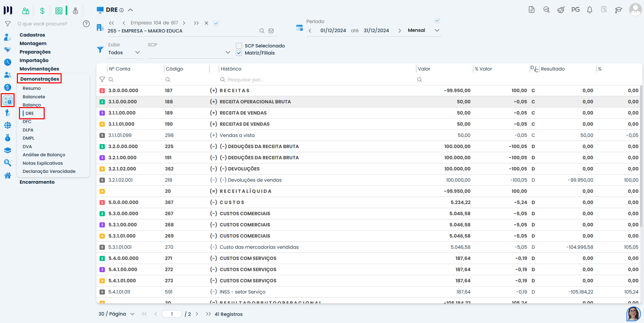The height and width of the screenshot is (323, 644).
Task: Select Análise de Balanço in sidebar
Action: 44,155
